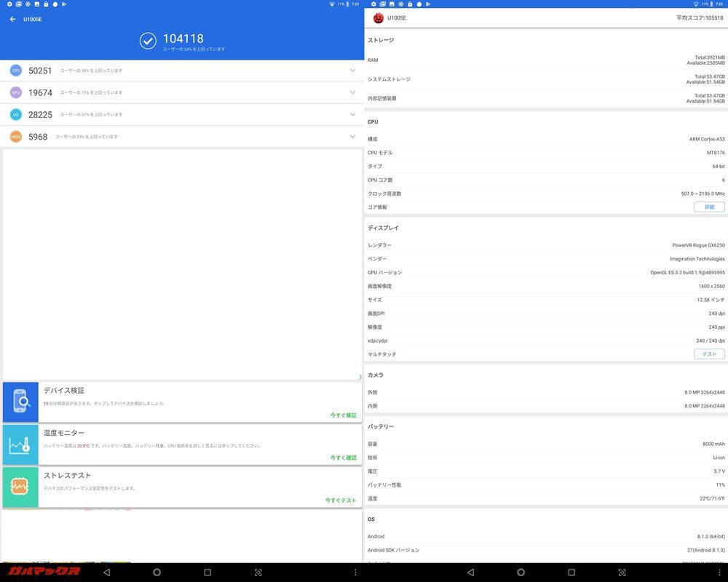Expand the CPU score 50251 details
This screenshot has height=582, width=728.
coord(352,71)
